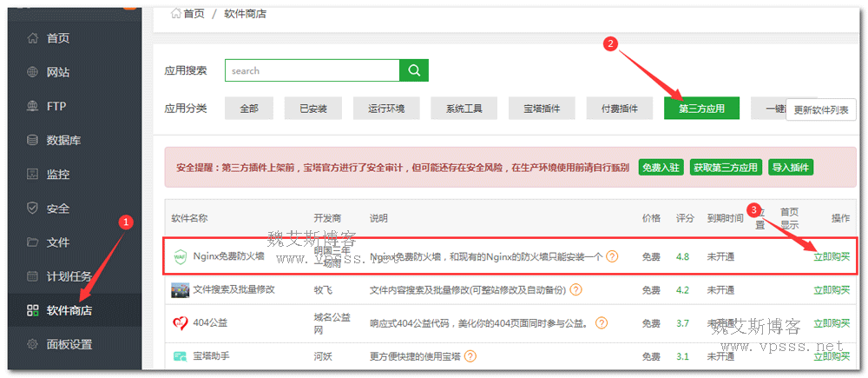This screenshot has width=868, height=378.
Task: Click 立即购买 for 文件搜索及批量修改
Action: click(x=832, y=289)
